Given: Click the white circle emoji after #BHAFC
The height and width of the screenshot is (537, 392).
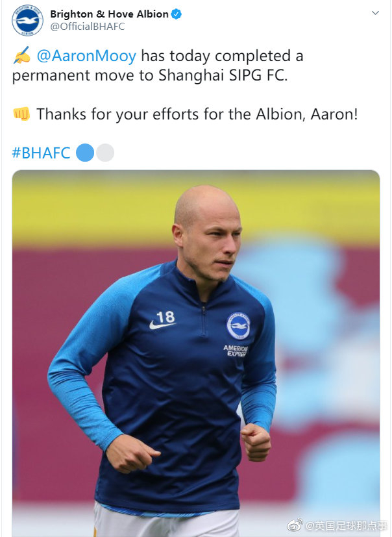Looking at the screenshot, I should 105,153.
